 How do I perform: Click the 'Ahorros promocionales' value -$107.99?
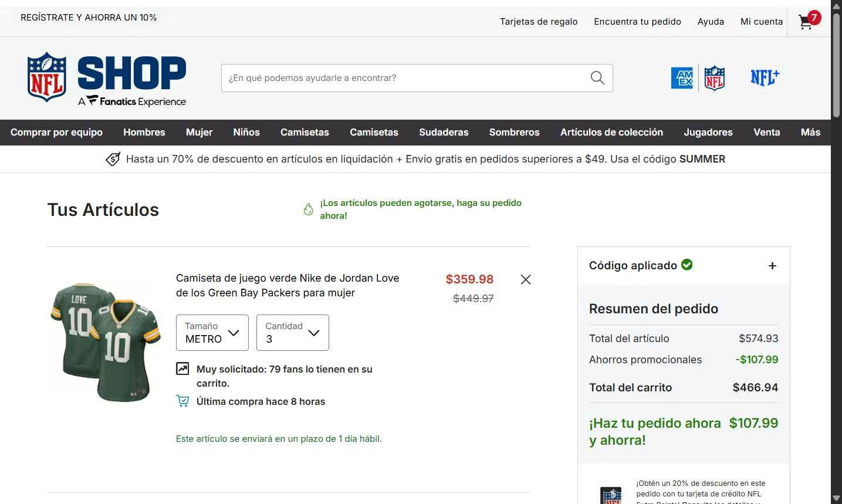[x=756, y=360]
